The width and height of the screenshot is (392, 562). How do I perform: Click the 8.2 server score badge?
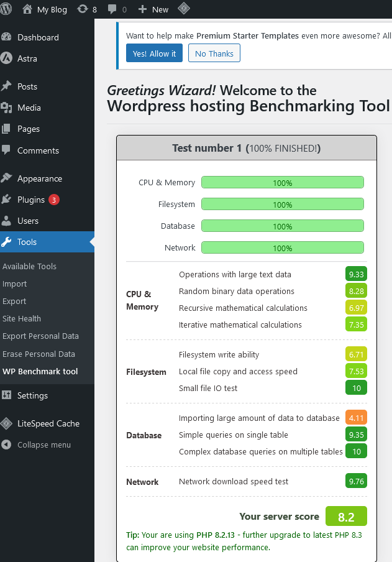click(x=346, y=517)
